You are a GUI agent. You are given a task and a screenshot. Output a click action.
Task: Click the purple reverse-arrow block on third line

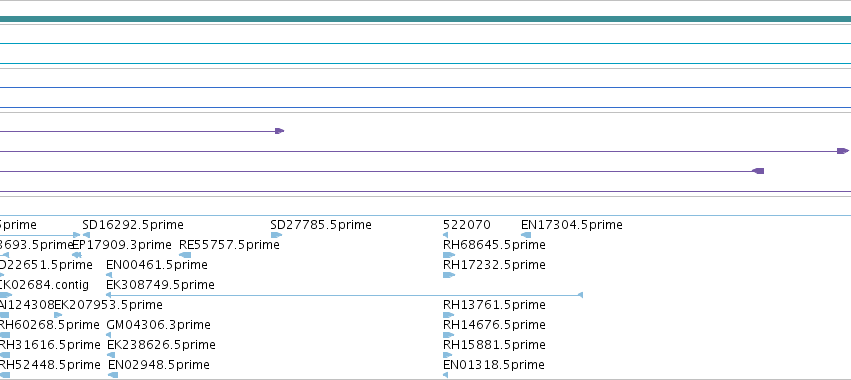758,171
